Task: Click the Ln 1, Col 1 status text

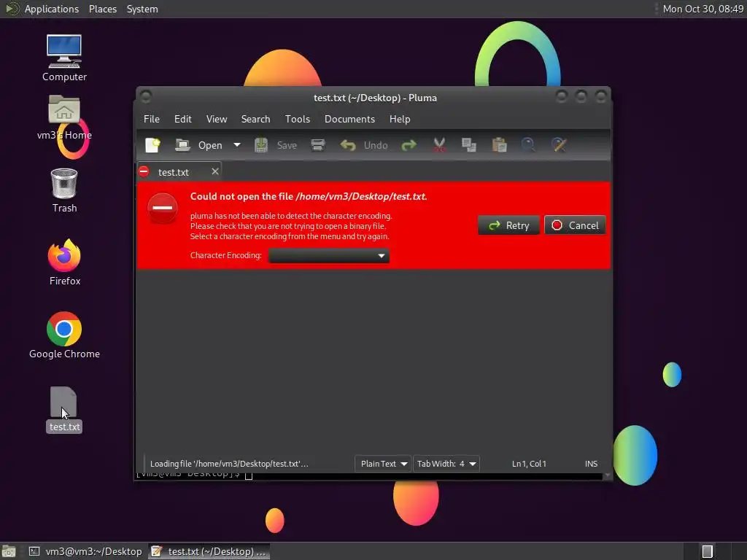Action: [x=529, y=464]
